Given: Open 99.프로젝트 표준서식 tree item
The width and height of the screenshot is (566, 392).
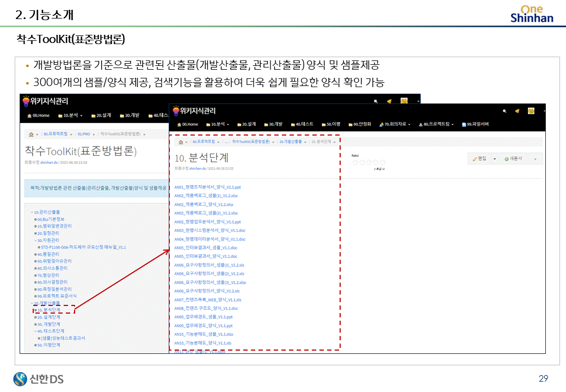Looking at the screenshot, I should point(57,296).
